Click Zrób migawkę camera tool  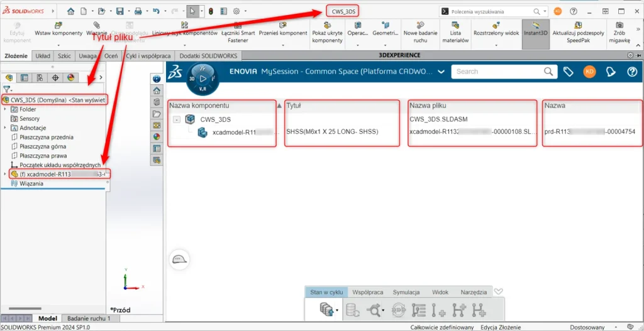pyautogui.click(x=619, y=33)
